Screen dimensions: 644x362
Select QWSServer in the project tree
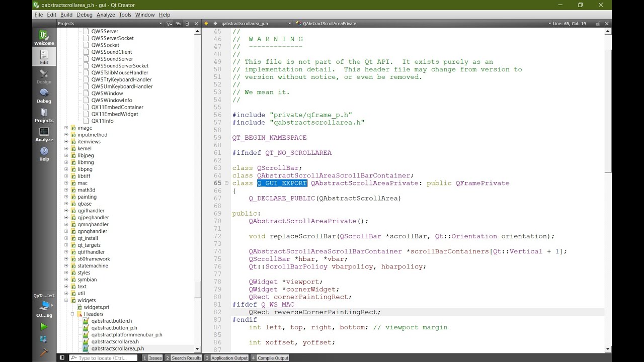(x=105, y=31)
